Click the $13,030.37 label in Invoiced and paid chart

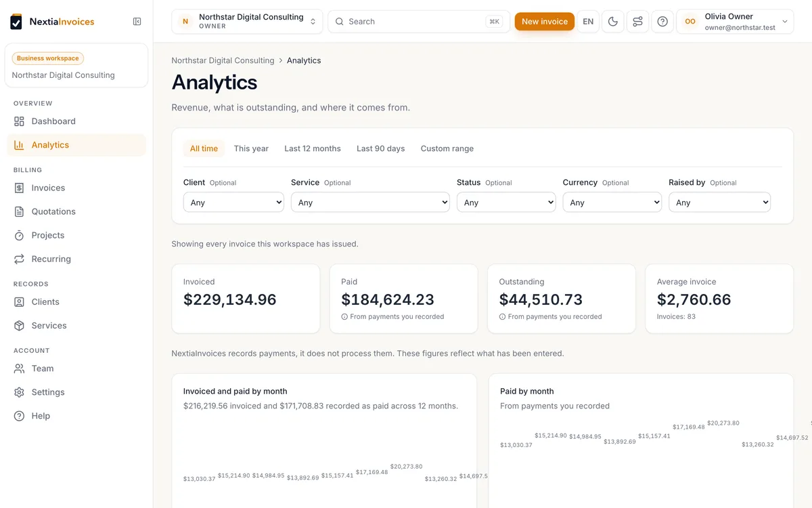199,479
